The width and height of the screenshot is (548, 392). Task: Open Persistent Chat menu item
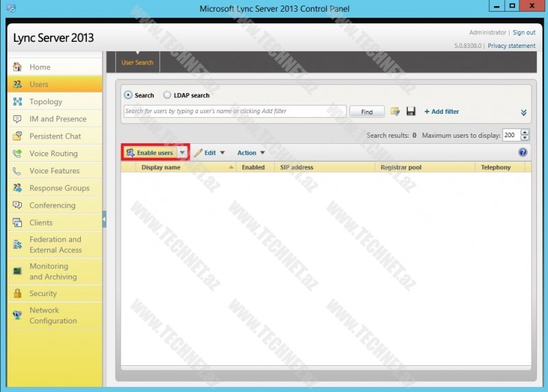(55, 136)
